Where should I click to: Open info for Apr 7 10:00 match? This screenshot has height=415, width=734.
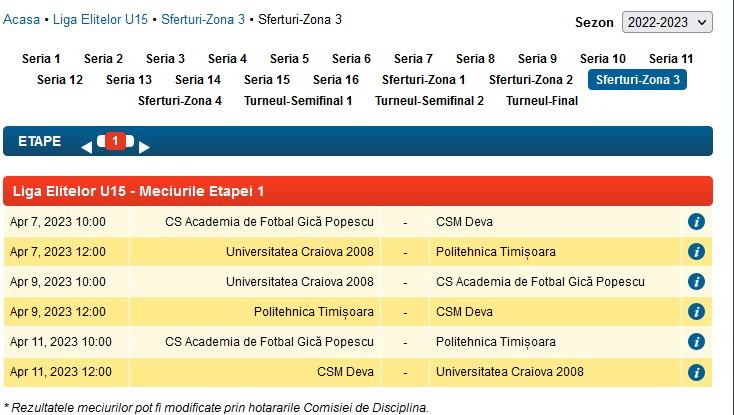(x=696, y=222)
